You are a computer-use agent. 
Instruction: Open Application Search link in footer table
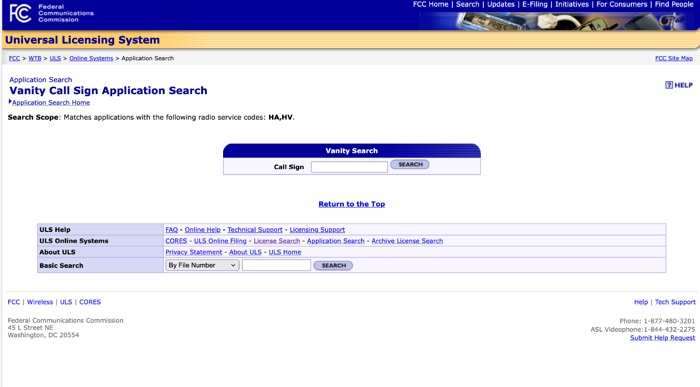(x=336, y=241)
